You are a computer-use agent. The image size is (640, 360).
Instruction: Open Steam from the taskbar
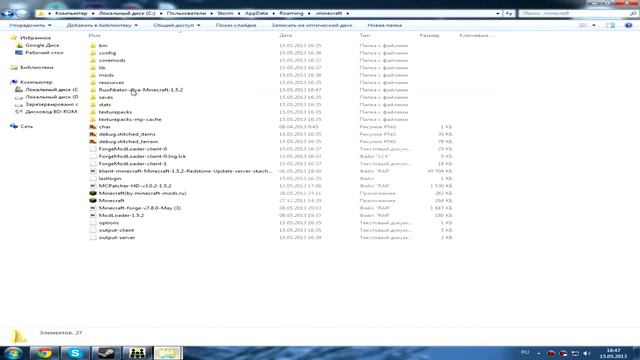tap(106, 353)
